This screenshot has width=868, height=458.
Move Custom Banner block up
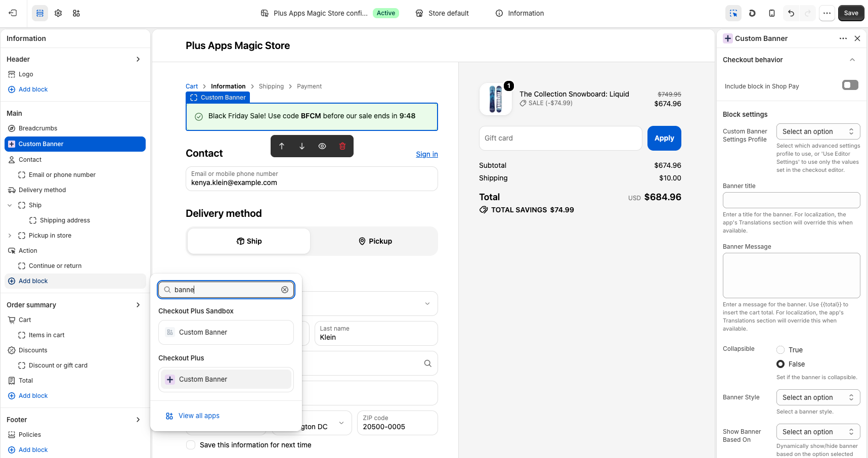(282, 146)
